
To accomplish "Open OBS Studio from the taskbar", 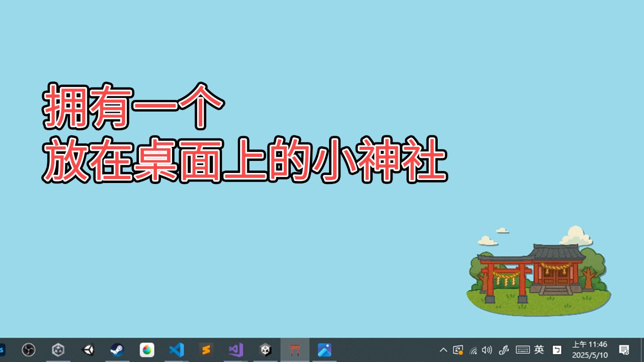I will tap(29, 350).
